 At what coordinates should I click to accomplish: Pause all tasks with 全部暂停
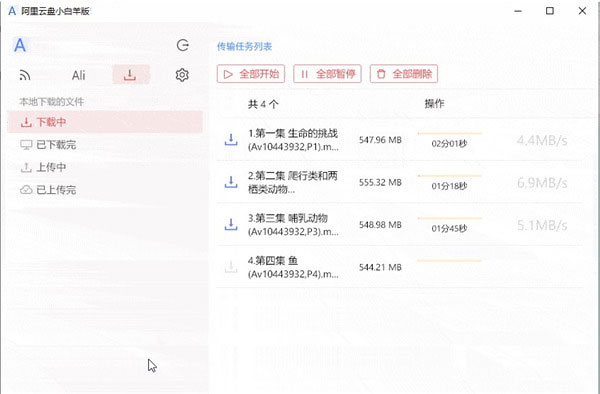(x=328, y=74)
